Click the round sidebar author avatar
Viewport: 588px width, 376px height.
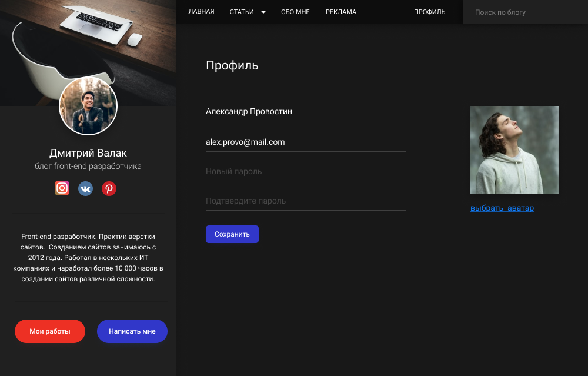tap(88, 106)
